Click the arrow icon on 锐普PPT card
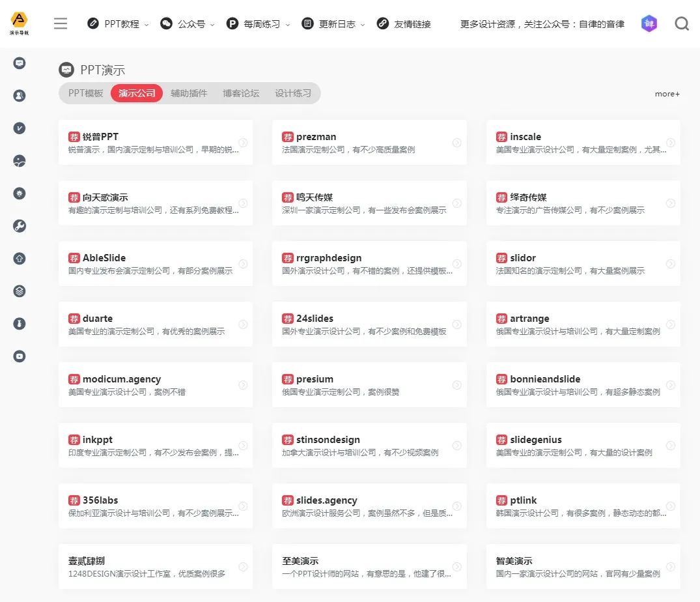Viewport: 700px width, 602px height. pos(243,143)
